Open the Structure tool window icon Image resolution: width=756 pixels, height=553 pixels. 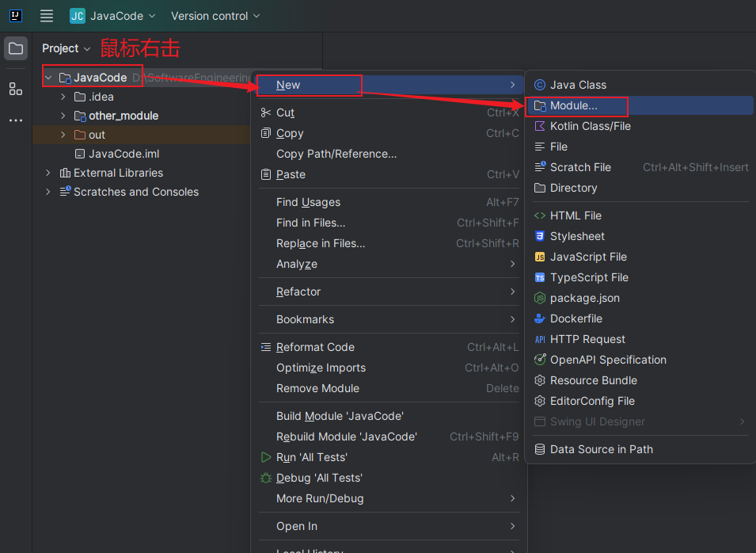[x=16, y=89]
